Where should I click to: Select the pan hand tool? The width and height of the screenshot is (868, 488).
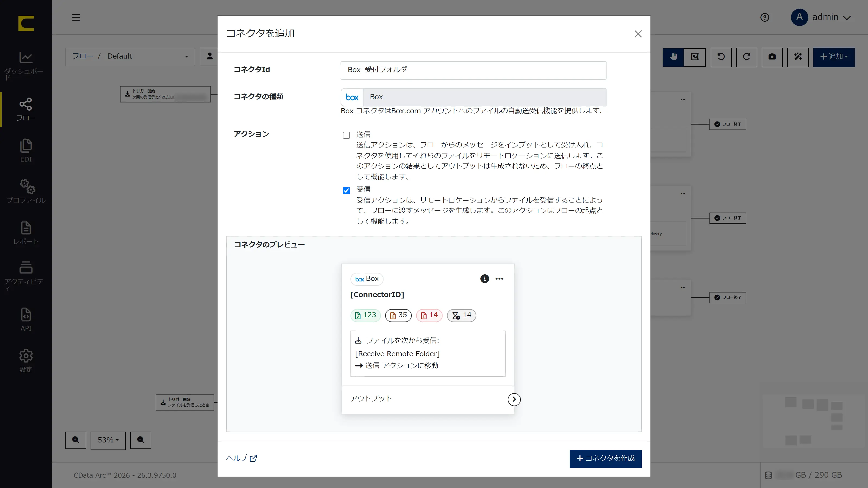coord(673,57)
